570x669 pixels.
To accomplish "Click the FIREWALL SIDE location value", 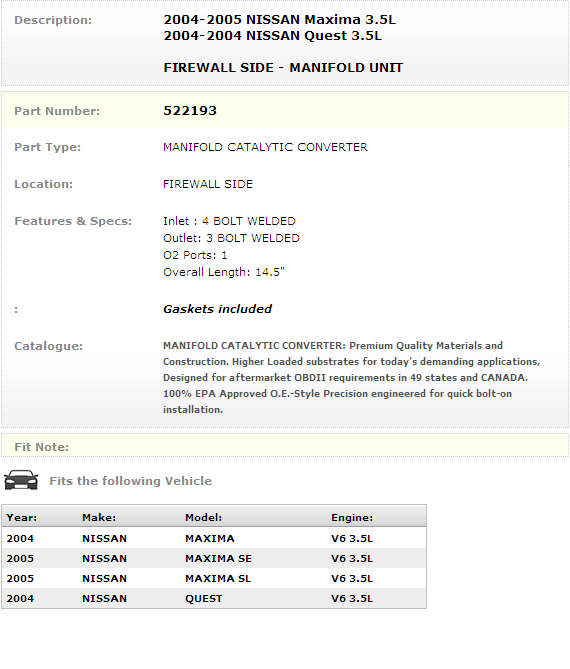I will [208, 184].
